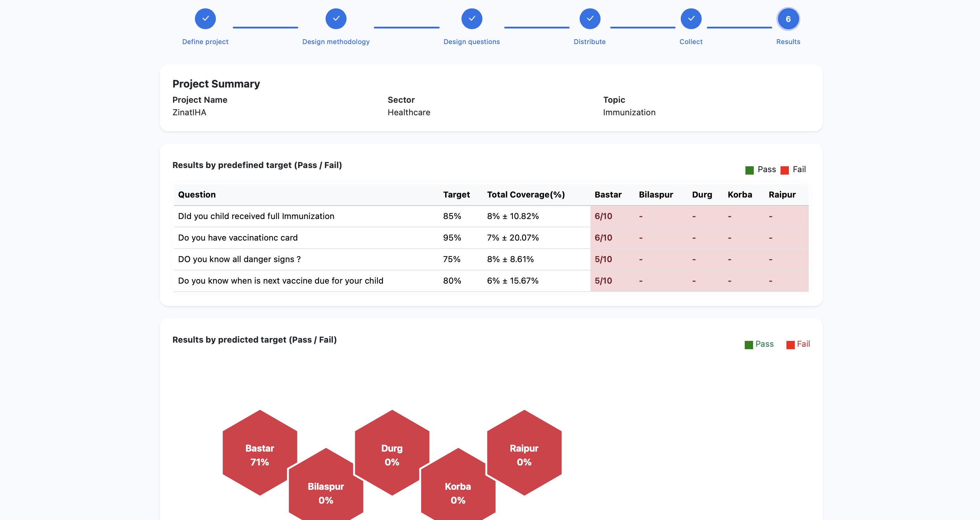Select the Bastar 71% hexagon
This screenshot has height=520, width=980.
coord(260,455)
